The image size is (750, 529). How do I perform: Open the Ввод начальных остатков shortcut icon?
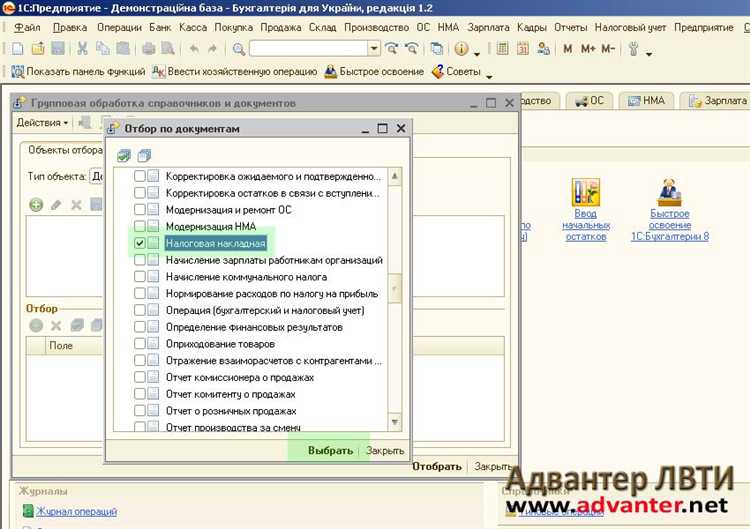tap(585, 193)
